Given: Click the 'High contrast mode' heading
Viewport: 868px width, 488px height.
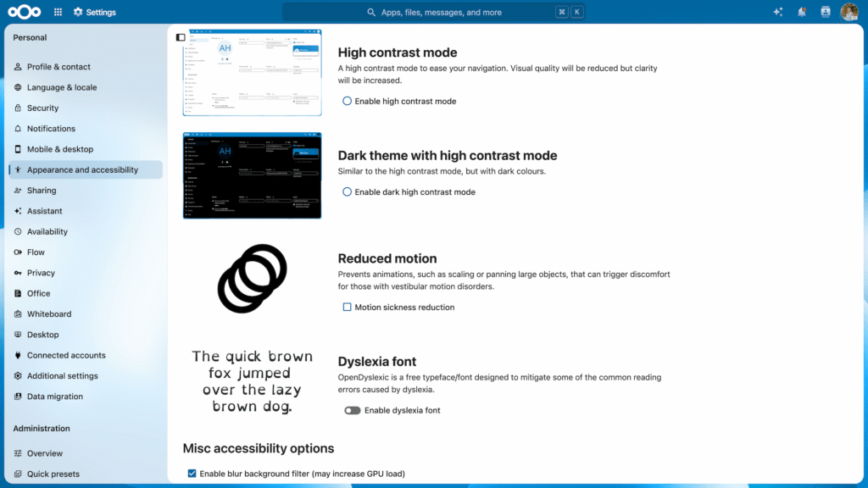Looking at the screenshot, I should tap(398, 53).
